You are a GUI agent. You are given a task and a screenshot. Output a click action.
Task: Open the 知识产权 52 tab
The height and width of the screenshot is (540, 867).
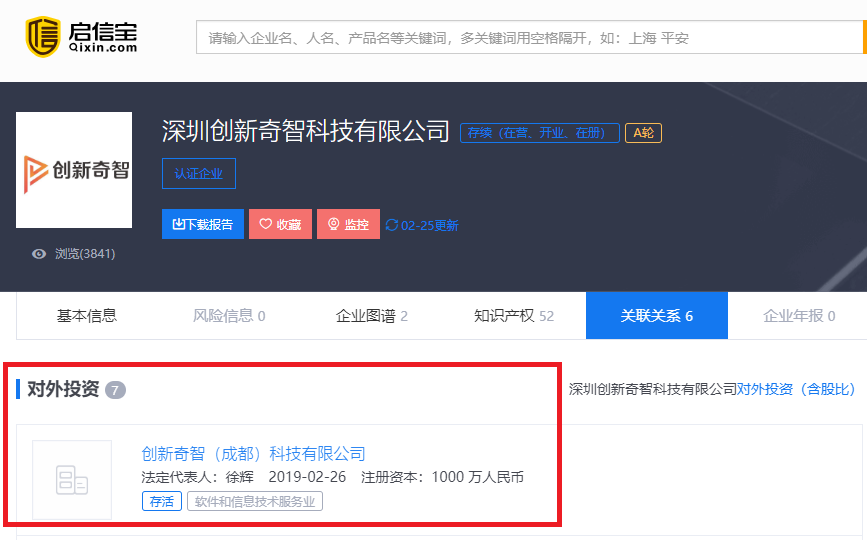514,316
